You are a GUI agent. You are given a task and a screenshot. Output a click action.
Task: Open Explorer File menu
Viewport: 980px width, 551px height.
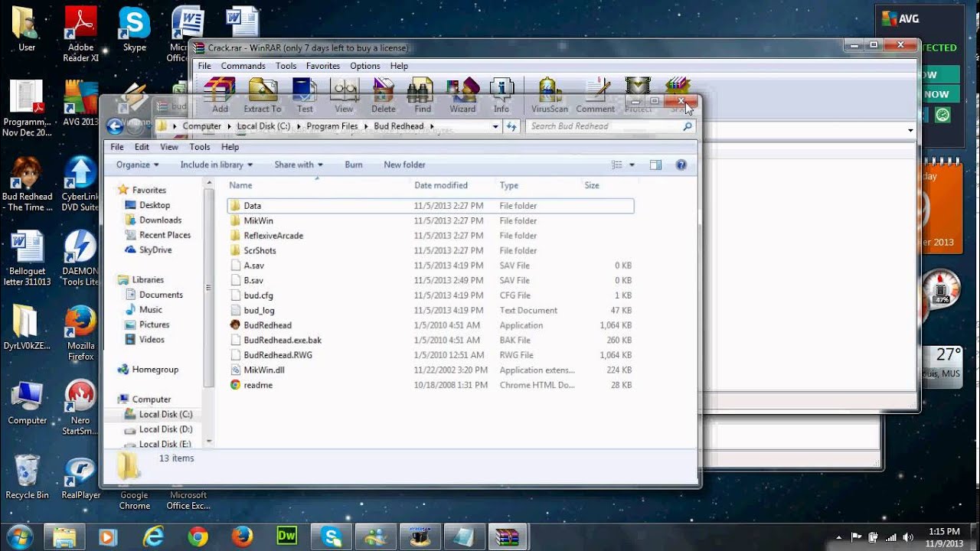pos(117,147)
